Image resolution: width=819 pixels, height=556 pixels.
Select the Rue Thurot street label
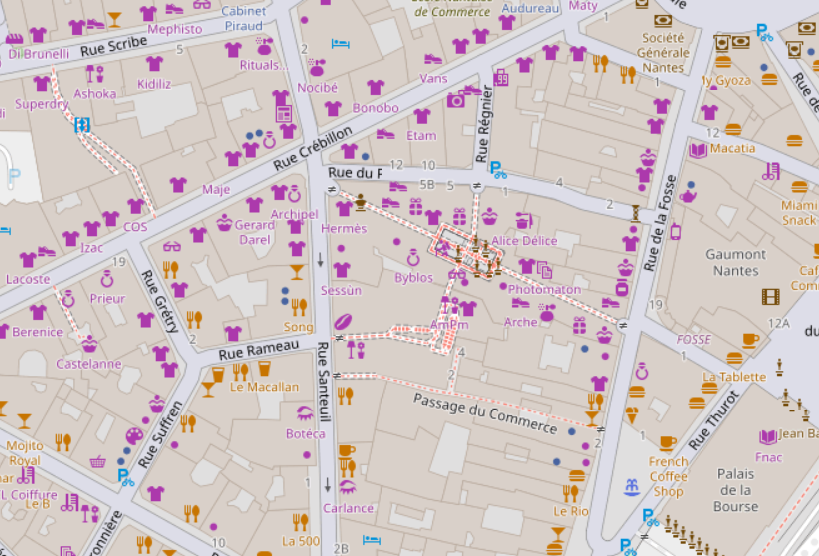click(713, 420)
